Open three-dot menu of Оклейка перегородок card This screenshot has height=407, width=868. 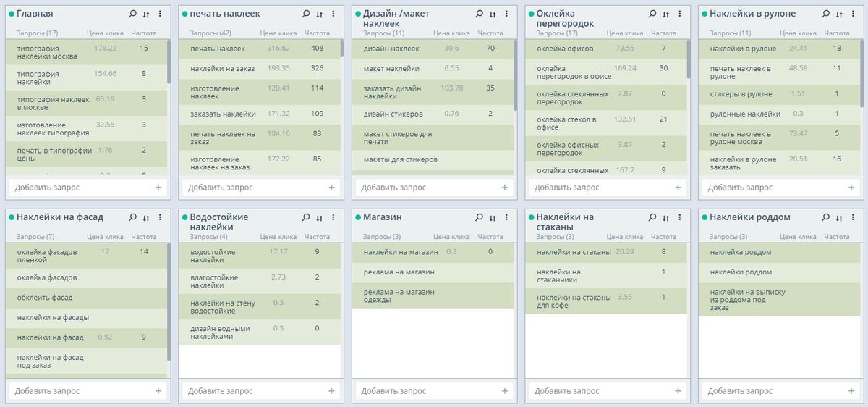pyautogui.click(x=679, y=14)
